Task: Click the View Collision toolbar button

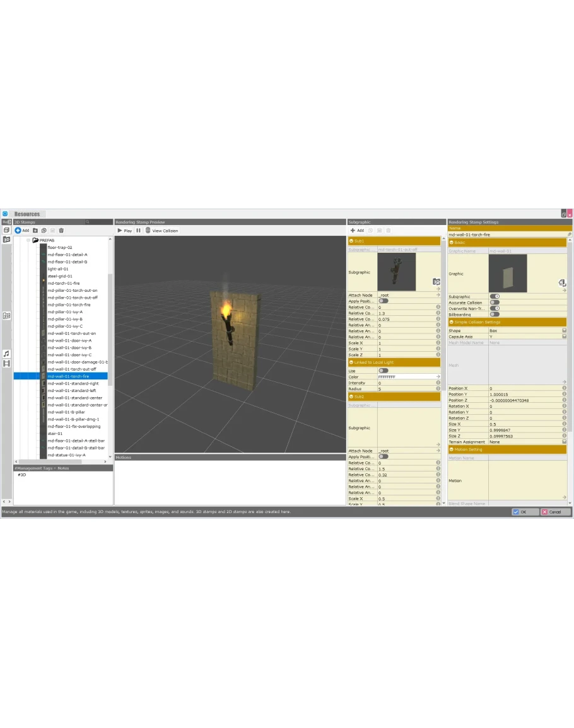Action: click(x=162, y=231)
